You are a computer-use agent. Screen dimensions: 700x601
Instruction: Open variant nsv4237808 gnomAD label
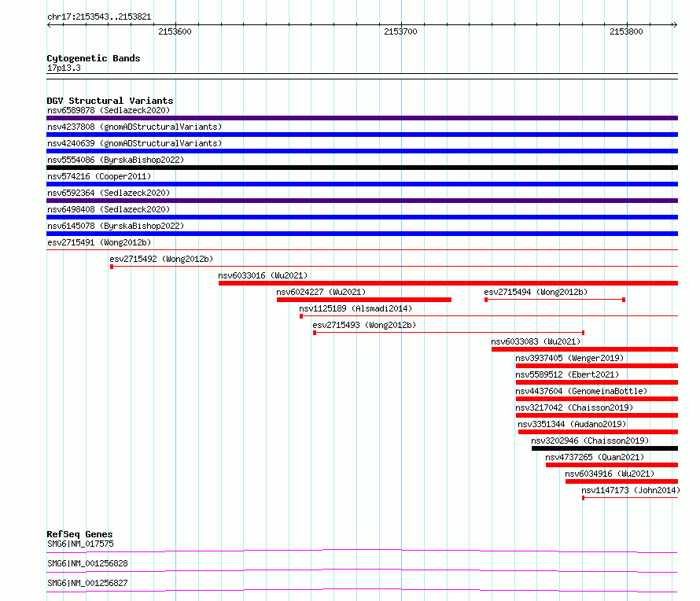point(134,127)
